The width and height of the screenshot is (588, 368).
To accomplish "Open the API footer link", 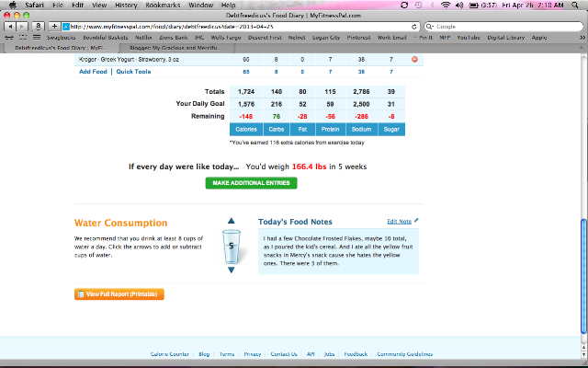I will click(x=311, y=354).
